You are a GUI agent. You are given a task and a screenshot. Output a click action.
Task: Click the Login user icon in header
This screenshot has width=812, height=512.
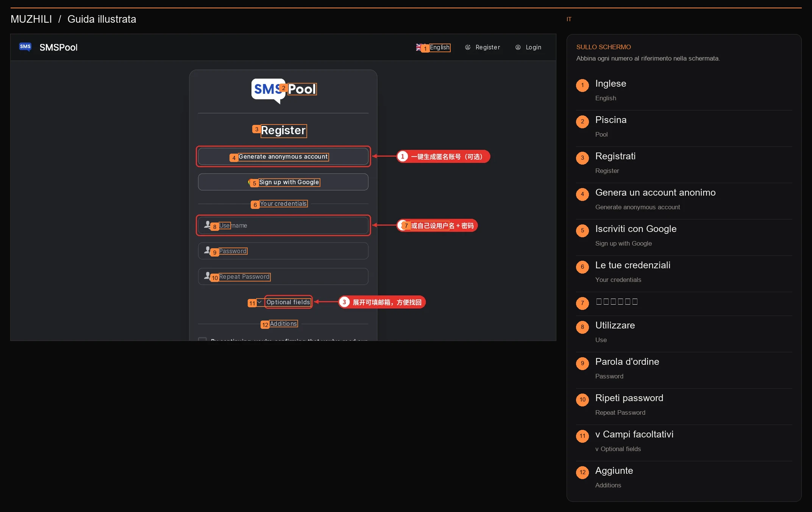click(518, 47)
